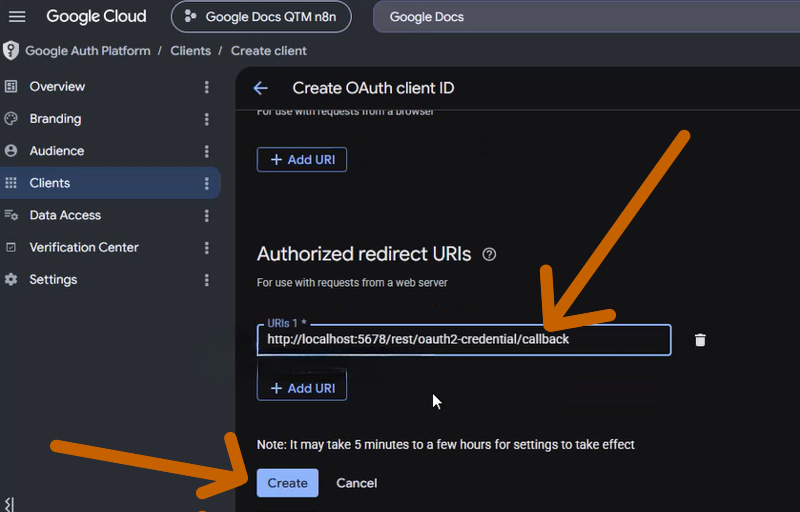Add another URI below the URIs 1 field
The height and width of the screenshot is (512, 800).
tap(302, 388)
